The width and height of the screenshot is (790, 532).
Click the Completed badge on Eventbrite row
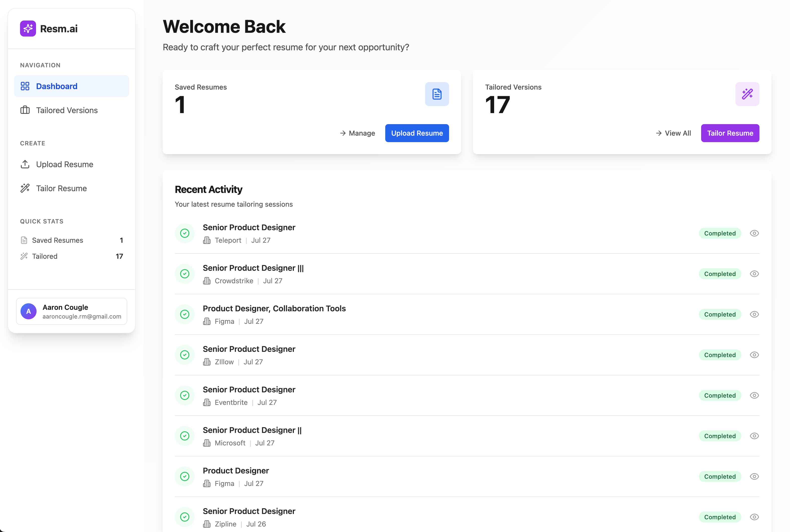tap(719, 396)
